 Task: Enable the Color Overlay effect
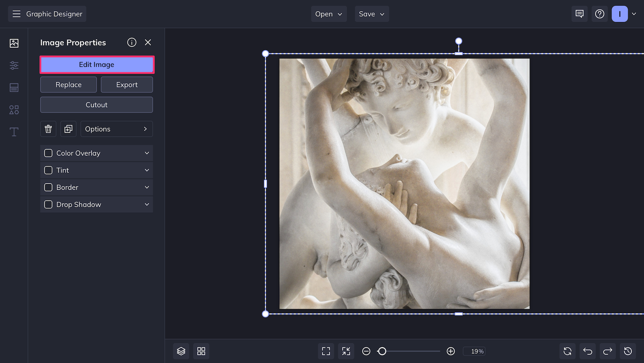point(48,153)
